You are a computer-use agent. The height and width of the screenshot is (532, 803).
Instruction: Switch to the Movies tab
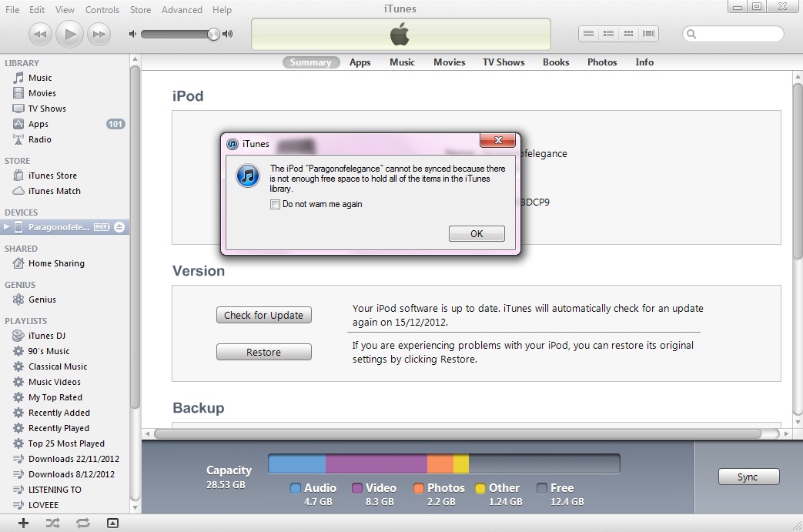(x=449, y=62)
